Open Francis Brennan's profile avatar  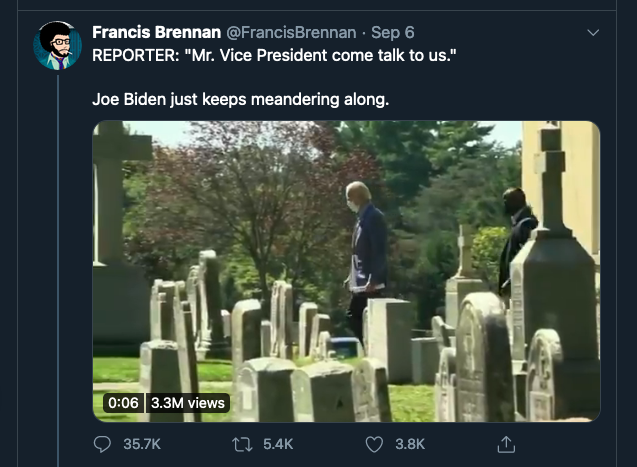[x=57, y=45]
